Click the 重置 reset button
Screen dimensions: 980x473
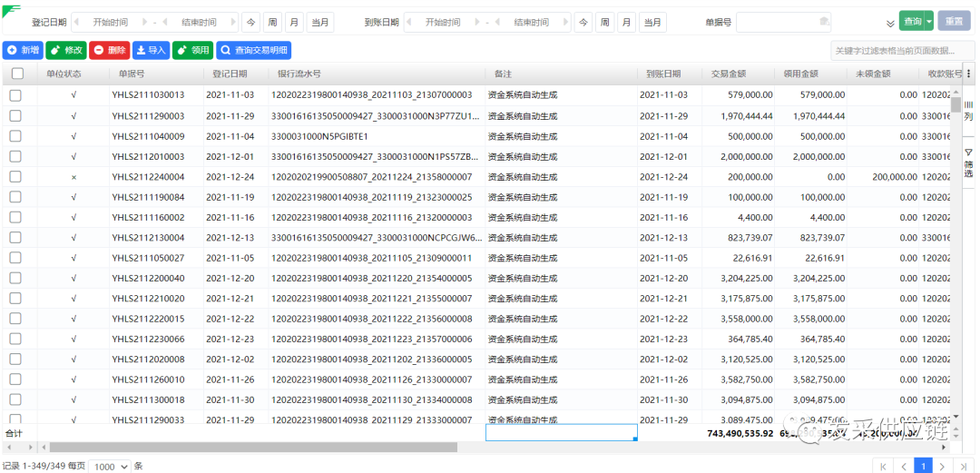[x=954, y=22]
